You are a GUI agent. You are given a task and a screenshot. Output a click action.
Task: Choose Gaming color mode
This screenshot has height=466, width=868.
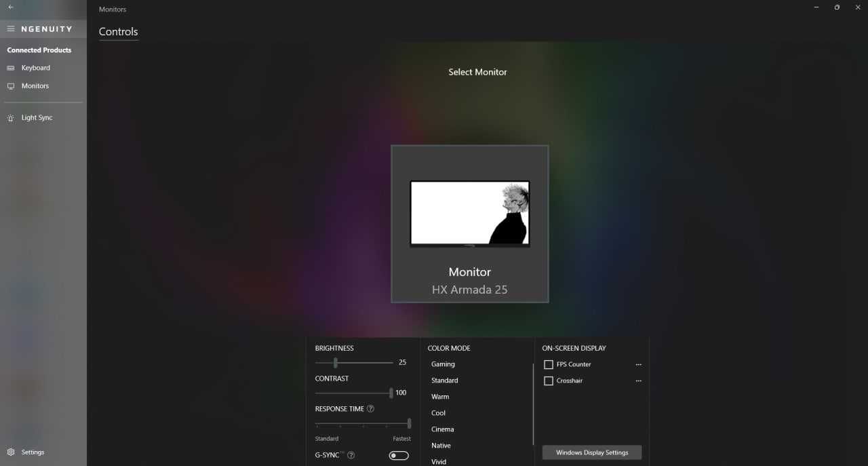[x=443, y=364]
